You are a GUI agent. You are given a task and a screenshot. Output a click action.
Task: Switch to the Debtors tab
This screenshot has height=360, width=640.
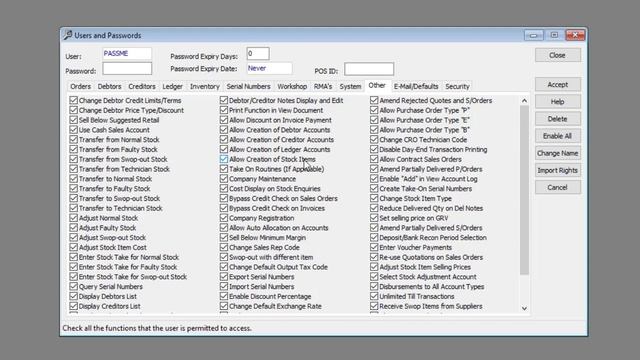(109, 87)
